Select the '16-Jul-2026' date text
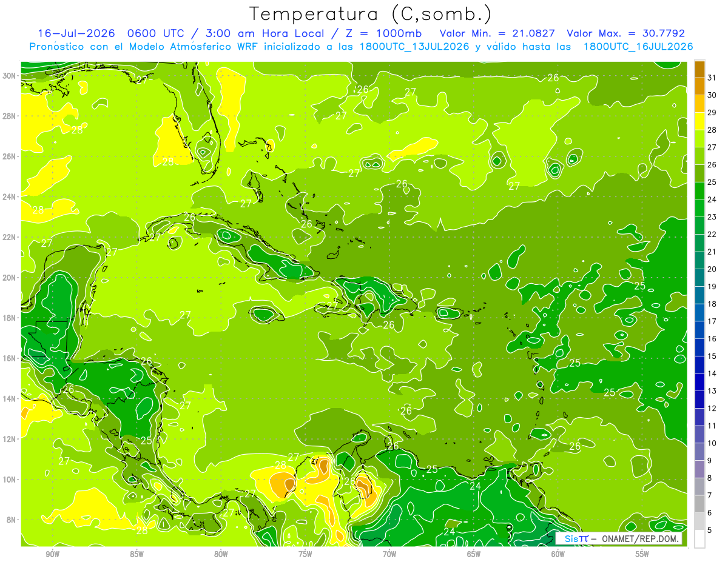728x562 pixels. coord(76,33)
